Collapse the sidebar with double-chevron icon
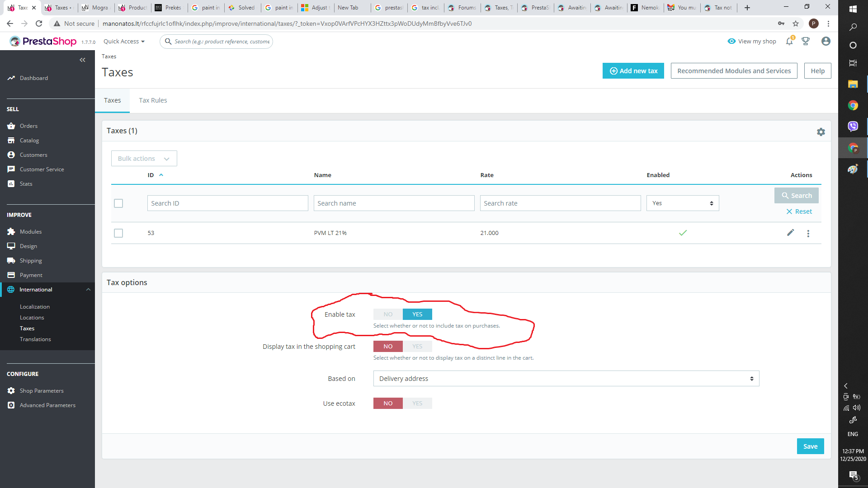This screenshot has width=868, height=488. click(x=82, y=60)
